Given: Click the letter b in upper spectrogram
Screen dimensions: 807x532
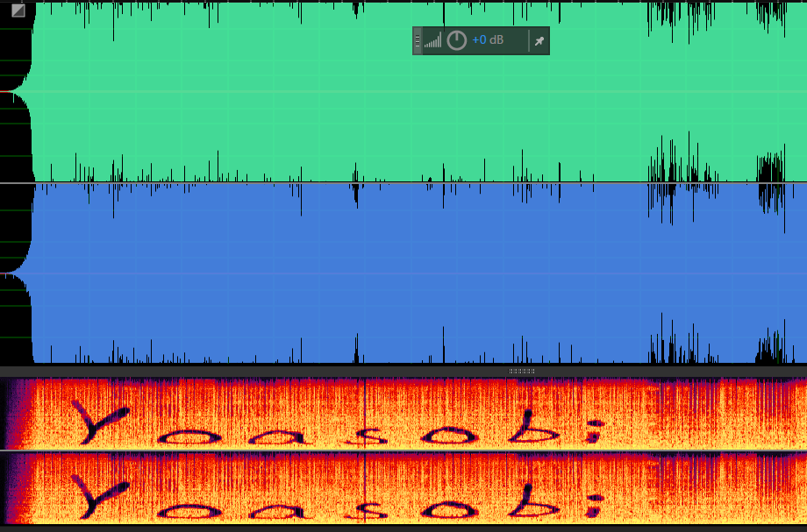Looking at the screenshot, I should (x=526, y=429).
